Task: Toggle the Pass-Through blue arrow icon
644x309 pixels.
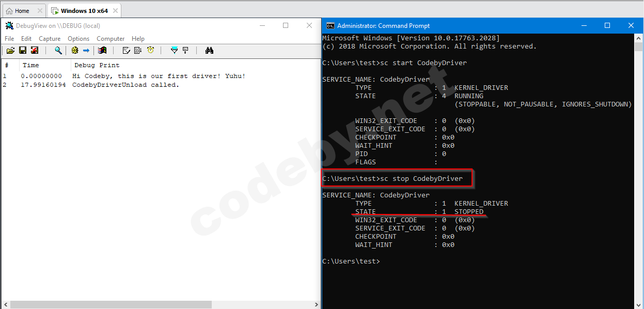Action: pyautogui.click(x=86, y=50)
